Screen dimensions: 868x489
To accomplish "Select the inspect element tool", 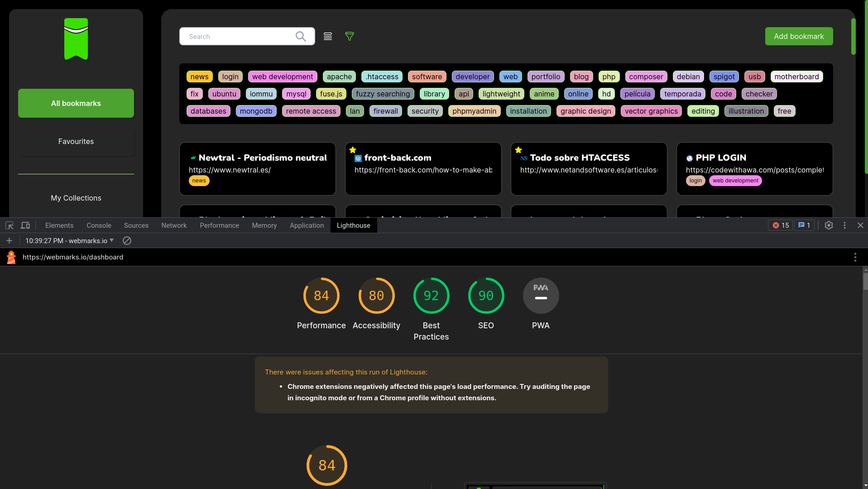I will click(x=9, y=225).
